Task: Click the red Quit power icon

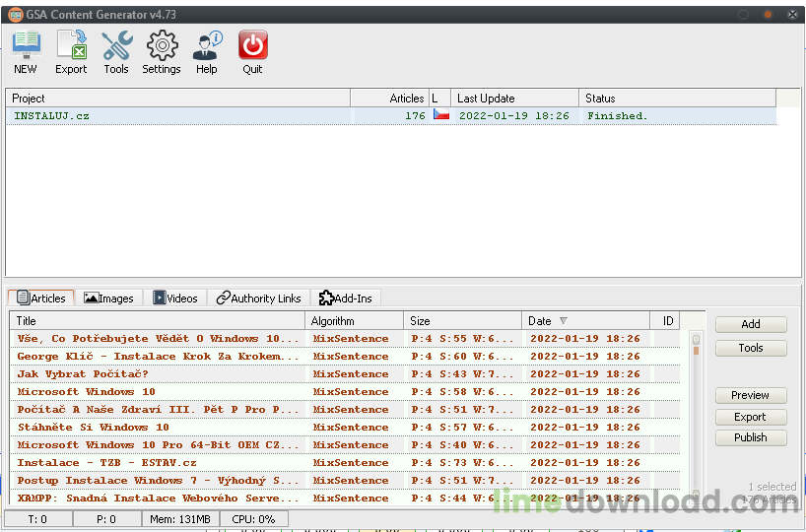Action: click(253, 45)
